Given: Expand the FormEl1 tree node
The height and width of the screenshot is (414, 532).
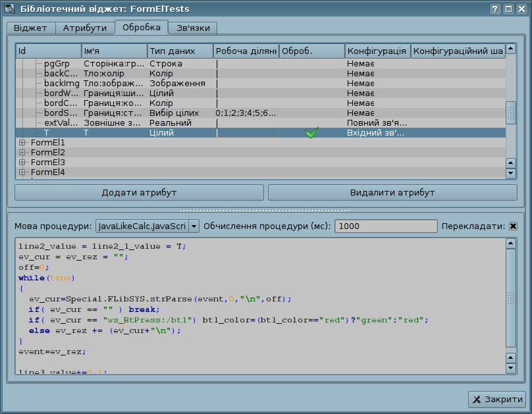Looking at the screenshot, I should (x=22, y=143).
